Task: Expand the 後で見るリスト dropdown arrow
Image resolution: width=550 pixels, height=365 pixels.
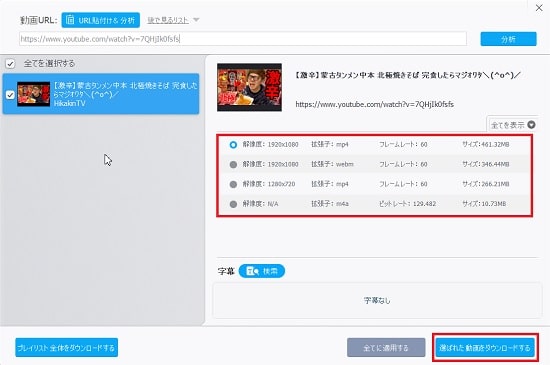Action: pos(196,20)
